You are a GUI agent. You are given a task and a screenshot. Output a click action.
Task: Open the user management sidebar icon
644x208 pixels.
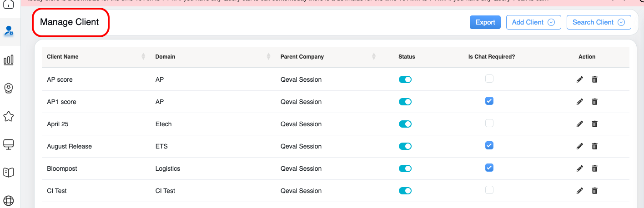(9, 31)
